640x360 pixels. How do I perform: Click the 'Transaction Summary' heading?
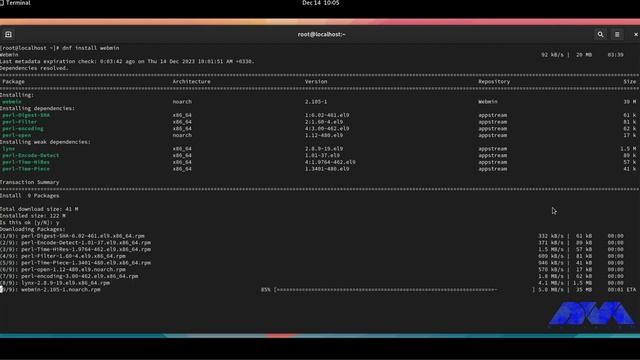pyautogui.click(x=29, y=182)
